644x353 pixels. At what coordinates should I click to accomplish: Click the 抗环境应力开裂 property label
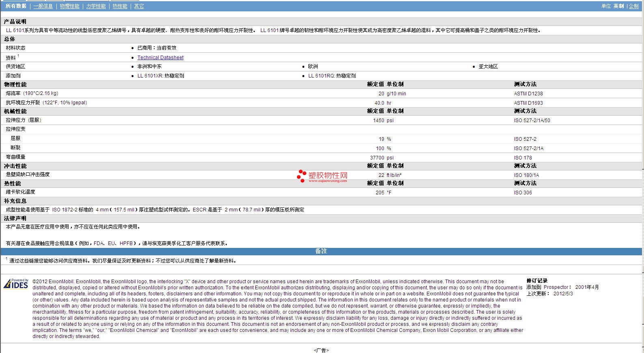coord(46,103)
